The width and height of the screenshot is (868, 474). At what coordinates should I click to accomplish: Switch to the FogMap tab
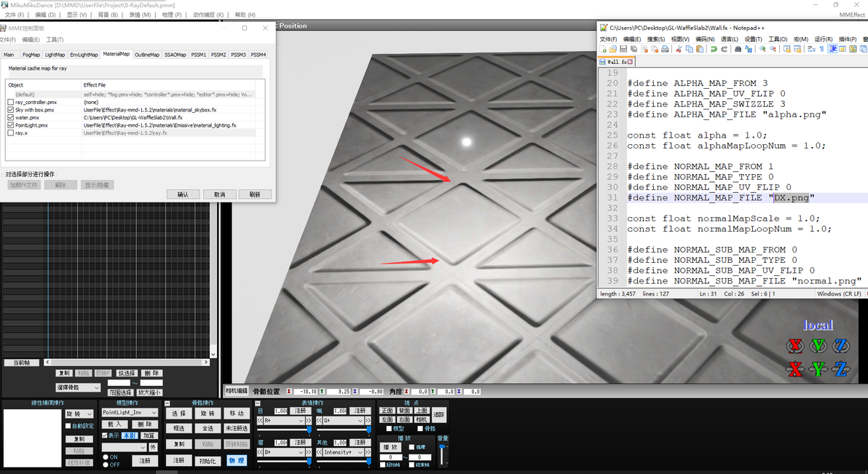coord(31,55)
